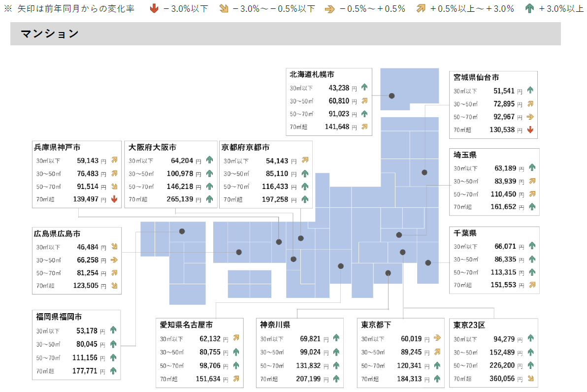
Task: Click the map dot on the Hokkaido block
Action: tap(392, 96)
